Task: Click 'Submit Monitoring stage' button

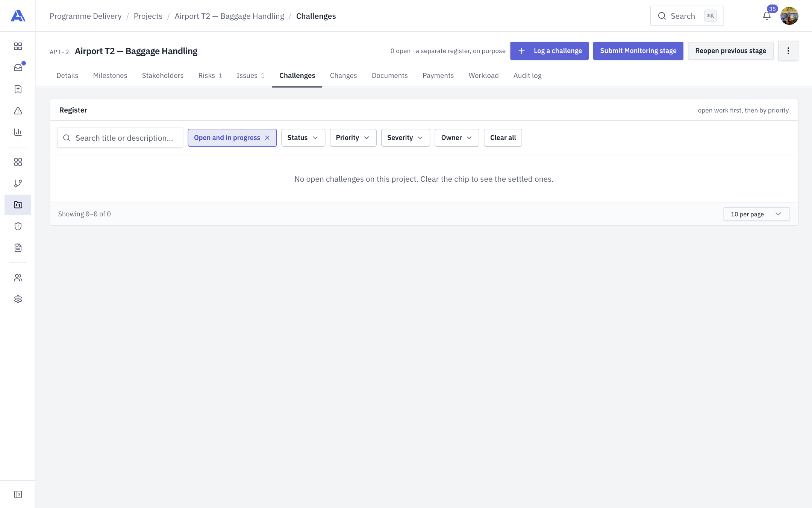Action: click(638, 51)
